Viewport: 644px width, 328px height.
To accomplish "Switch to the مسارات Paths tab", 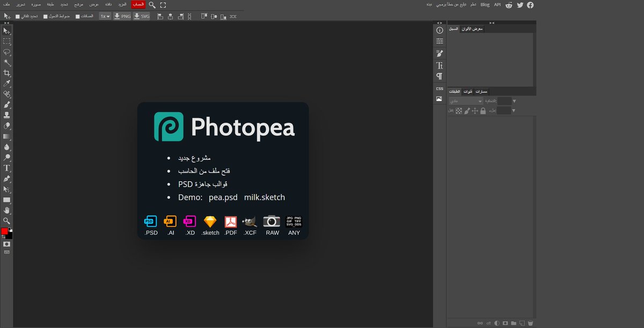I will (x=481, y=92).
